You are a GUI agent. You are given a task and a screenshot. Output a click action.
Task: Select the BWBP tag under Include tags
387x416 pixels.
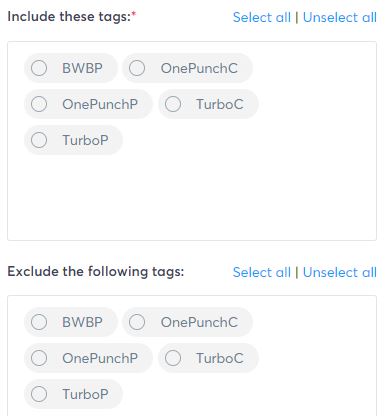(39, 68)
